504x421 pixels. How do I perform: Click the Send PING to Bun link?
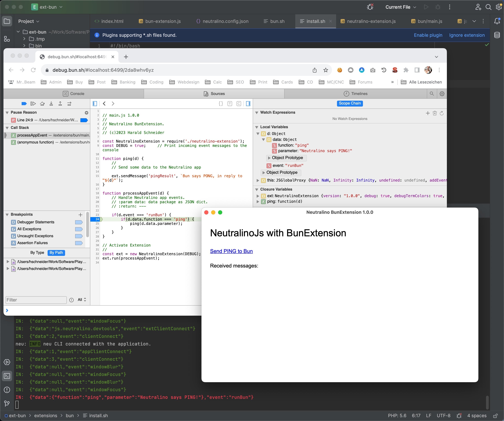tap(231, 251)
